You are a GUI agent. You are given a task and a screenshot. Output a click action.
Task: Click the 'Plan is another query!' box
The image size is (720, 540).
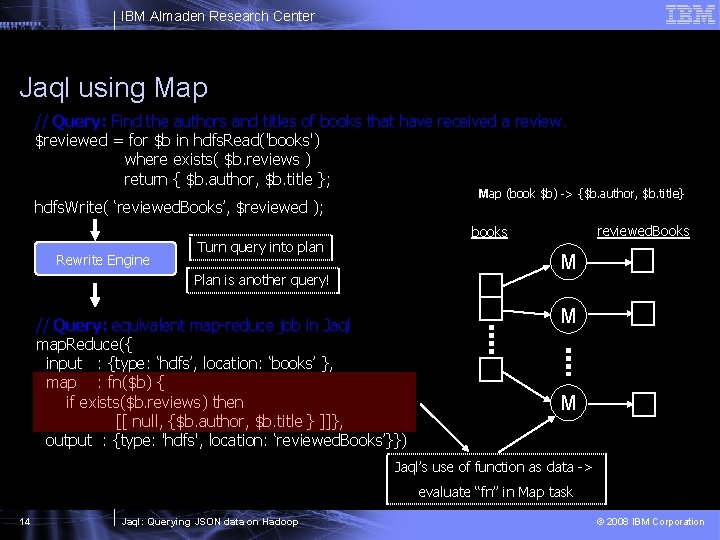pos(262,280)
